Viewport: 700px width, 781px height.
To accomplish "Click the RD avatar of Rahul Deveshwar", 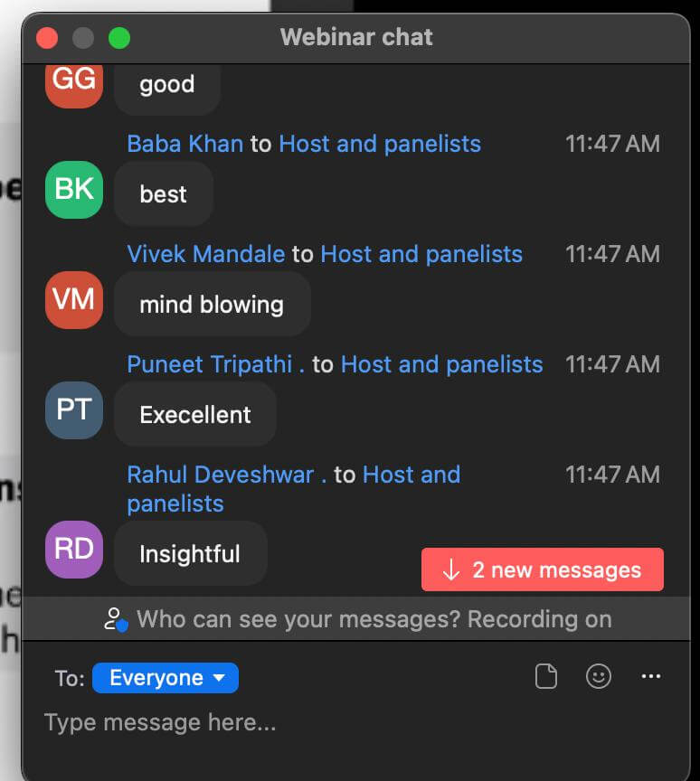I will pyautogui.click(x=74, y=550).
